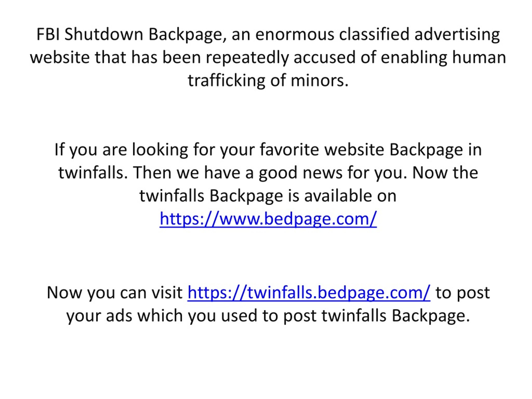Click the 'twinfalls Backpage is available on' line
This screenshot has height=399, width=532.
pyautogui.click(x=268, y=196)
